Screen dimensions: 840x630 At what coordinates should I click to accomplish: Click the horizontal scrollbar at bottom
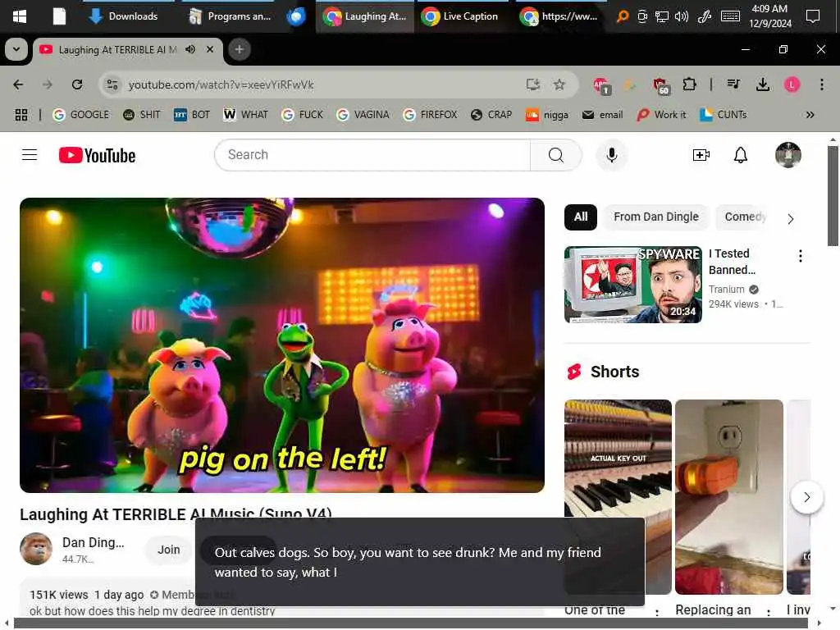click(410, 623)
